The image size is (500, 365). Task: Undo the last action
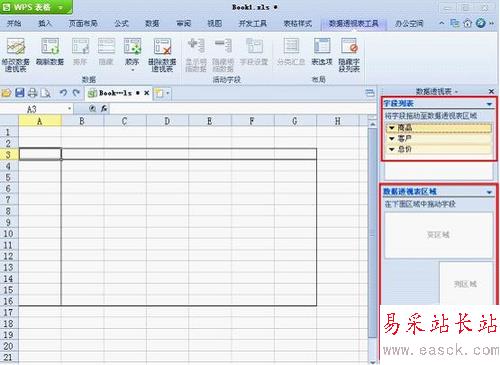pos(63,93)
